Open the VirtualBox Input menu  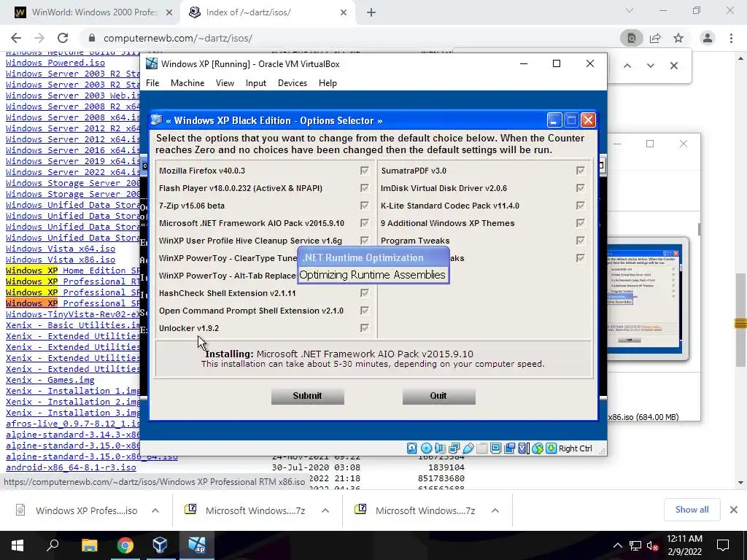pos(256,83)
